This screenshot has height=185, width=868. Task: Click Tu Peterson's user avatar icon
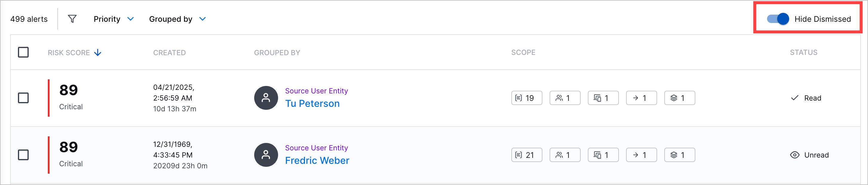tap(266, 98)
